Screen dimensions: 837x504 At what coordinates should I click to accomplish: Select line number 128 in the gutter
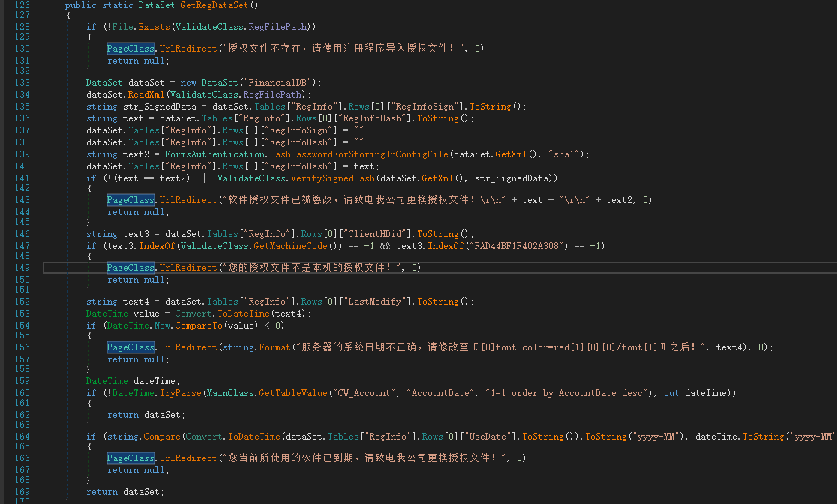[22, 27]
